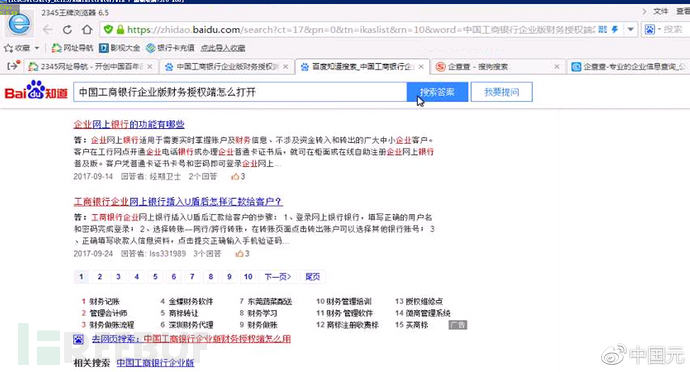690x372 pixels.
Task: Click the 搜索答案 button
Action: pos(437,92)
